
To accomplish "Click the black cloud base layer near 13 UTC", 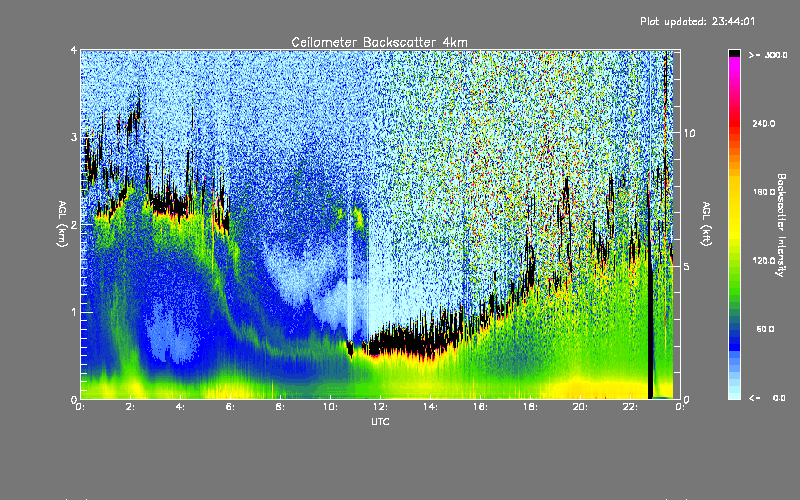I will pos(408,343).
